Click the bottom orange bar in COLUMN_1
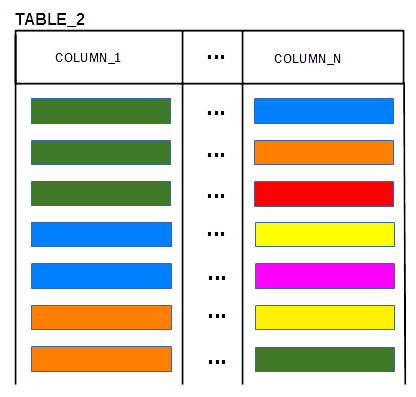The width and height of the screenshot is (416, 397). pyautogui.click(x=101, y=359)
